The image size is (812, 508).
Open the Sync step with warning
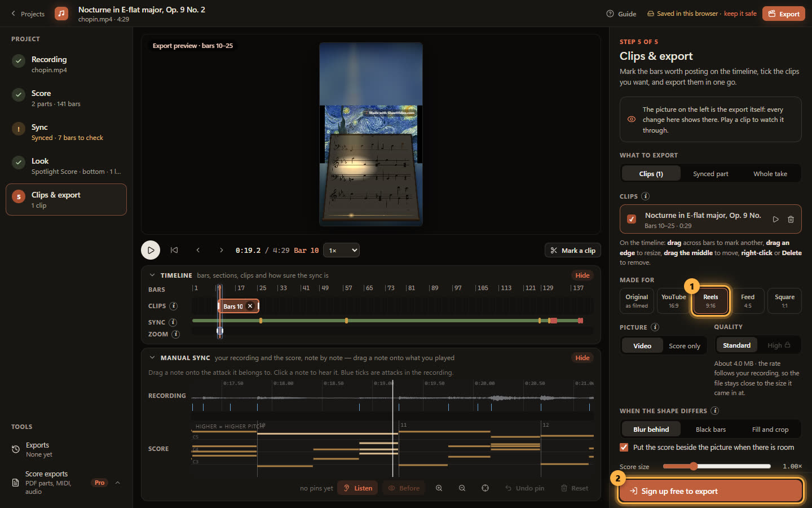[x=66, y=132]
